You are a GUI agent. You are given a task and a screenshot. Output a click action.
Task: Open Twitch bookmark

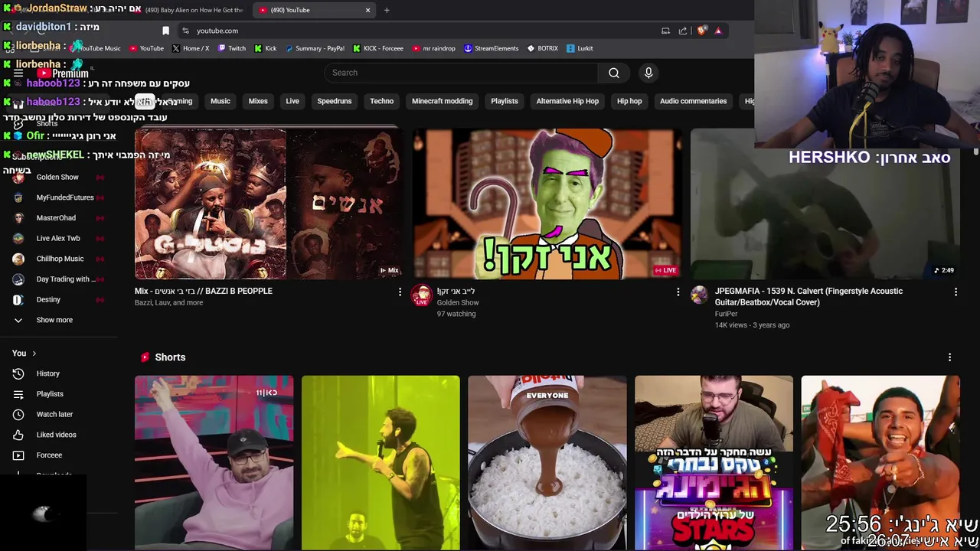pos(232,48)
